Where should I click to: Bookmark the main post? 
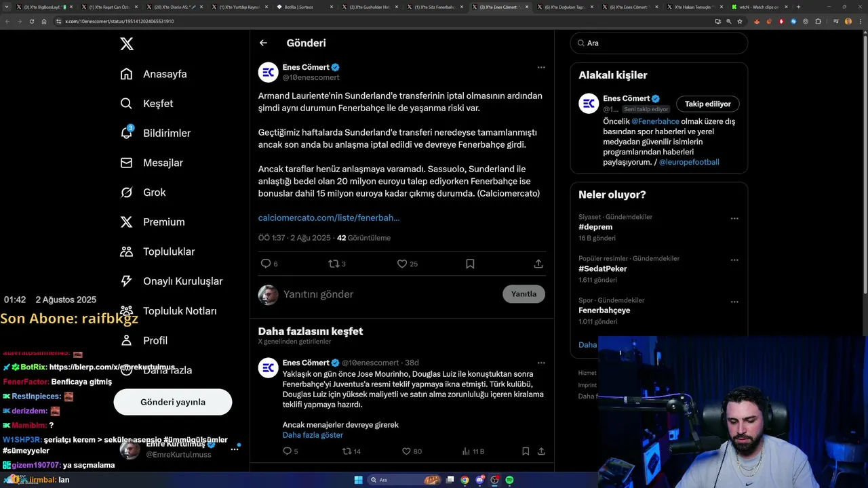pyautogui.click(x=470, y=264)
